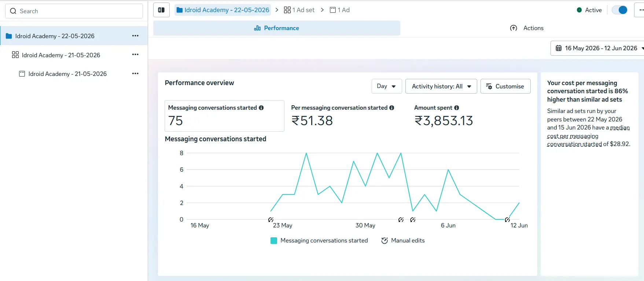
Task: Click info icon beside Per messaging conversation started
Action: point(392,108)
